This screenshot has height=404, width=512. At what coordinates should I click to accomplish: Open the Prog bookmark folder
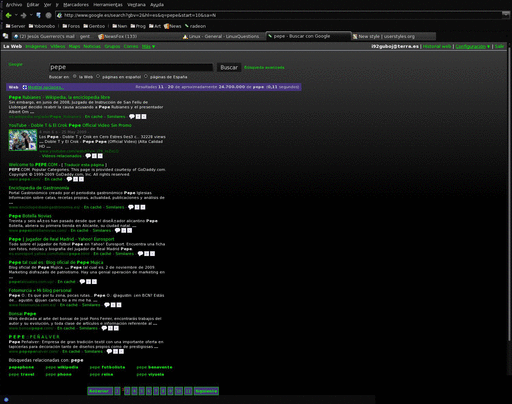[138, 26]
